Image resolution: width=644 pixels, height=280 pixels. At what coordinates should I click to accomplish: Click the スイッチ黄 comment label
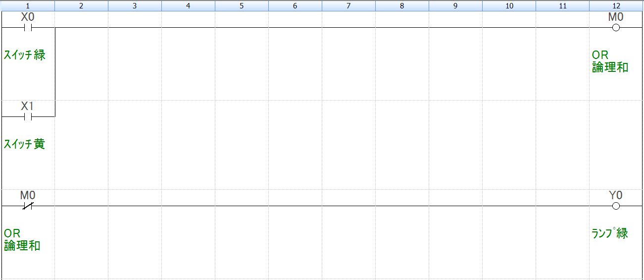(25, 144)
